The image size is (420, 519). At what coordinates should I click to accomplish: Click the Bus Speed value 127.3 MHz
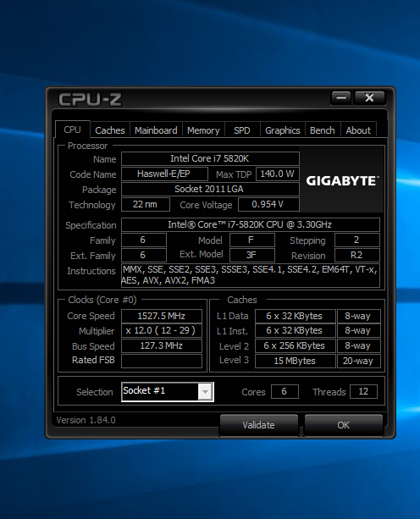162,346
